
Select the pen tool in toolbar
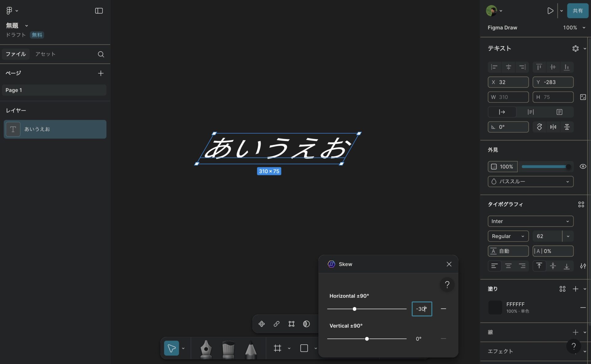pos(206,349)
